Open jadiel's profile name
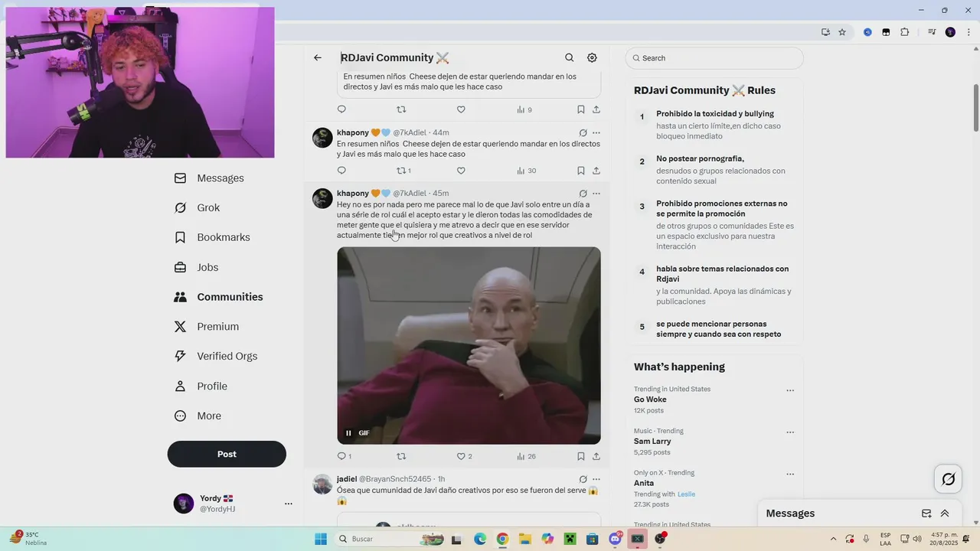 [347, 479]
